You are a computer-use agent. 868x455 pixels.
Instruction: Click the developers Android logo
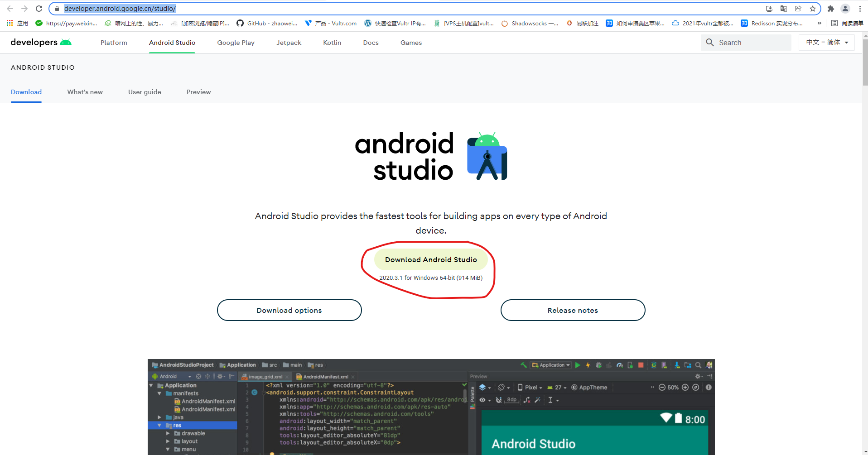[x=41, y=42]
